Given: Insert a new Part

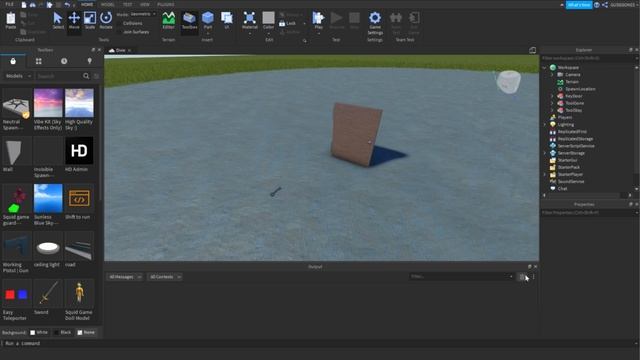Looking at the screenshot, I should (208, 20).
